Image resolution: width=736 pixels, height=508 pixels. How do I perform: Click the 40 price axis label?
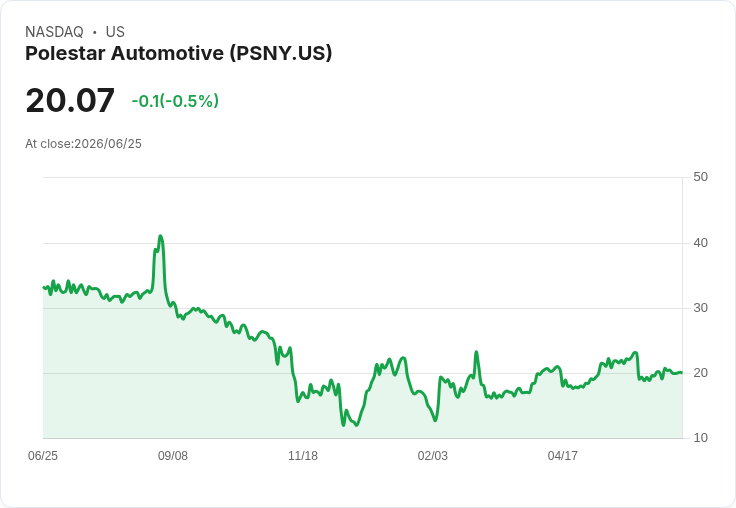(700, 243)
